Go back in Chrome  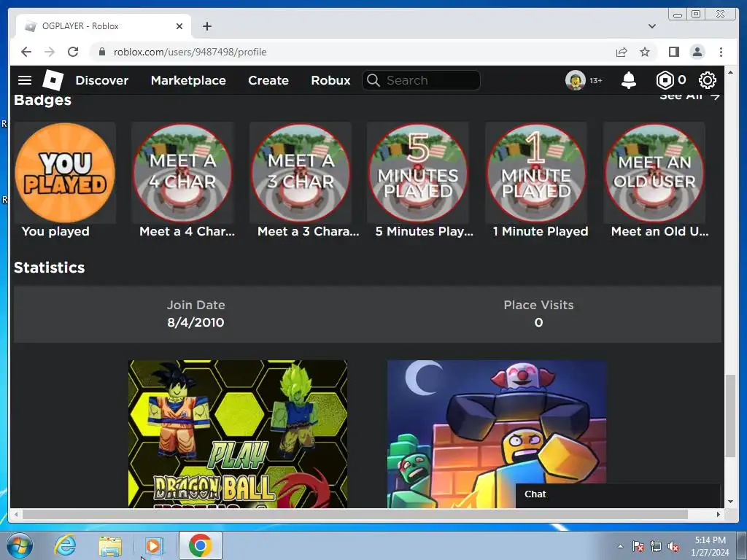[26, 52]
